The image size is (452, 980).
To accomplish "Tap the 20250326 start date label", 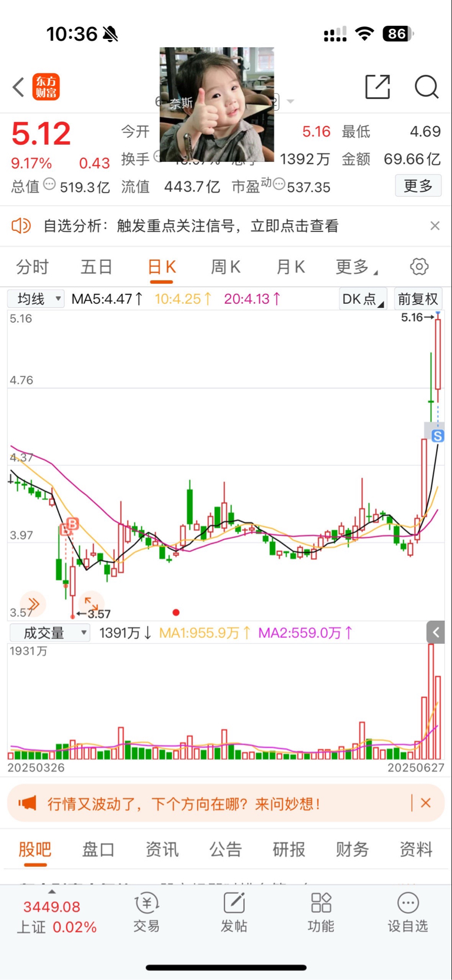I will (36, 768).
